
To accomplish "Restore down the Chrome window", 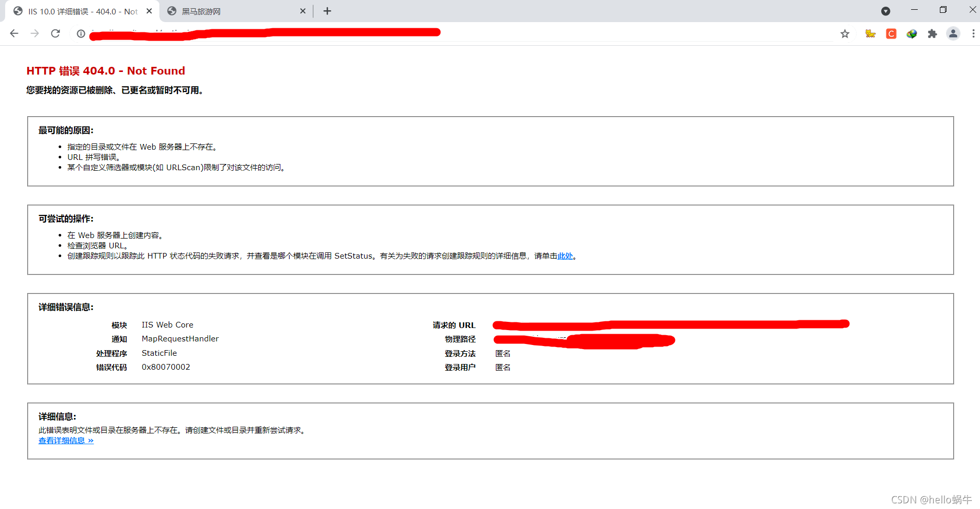I will (943, 10).
